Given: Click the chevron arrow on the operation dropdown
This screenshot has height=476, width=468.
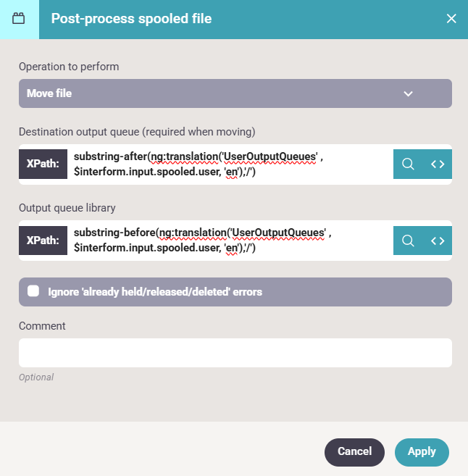Looking at the screenshot, I should (x=408, y=93).
